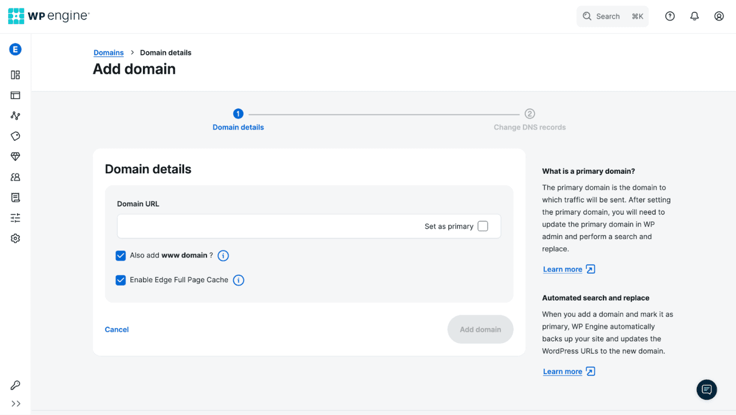Image resolution: width=736 pixels, height=415 pixels.
Task: Show info about www domain
Action: [x=223, y=256]
